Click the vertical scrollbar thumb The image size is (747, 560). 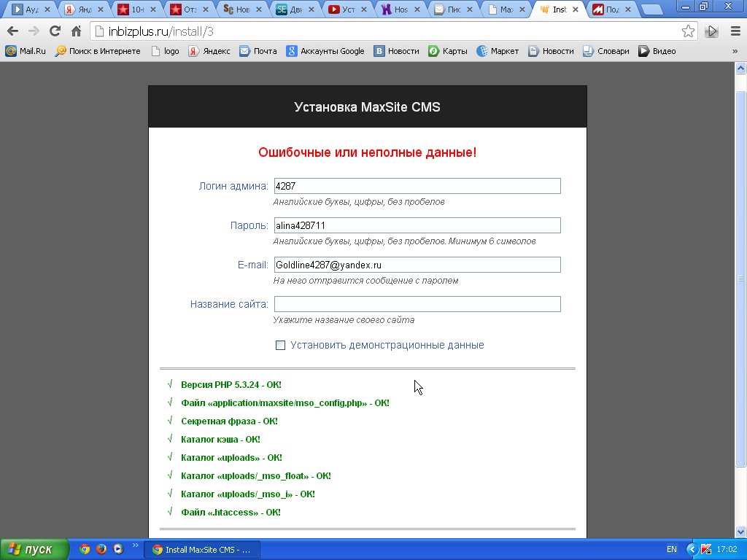pyautogui.click(x=741, y=279)
